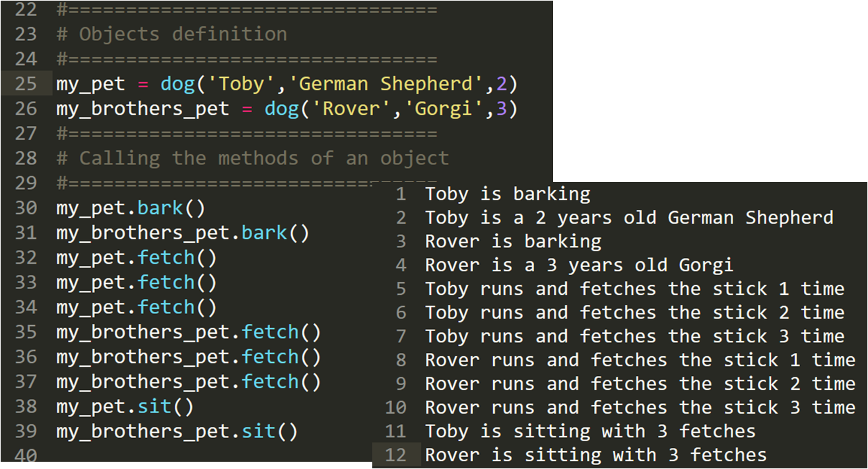Image resolution: width=868 pixels, height=469 pixels.
Task: Click the fetch call on line 34
Action: [166, 307]
